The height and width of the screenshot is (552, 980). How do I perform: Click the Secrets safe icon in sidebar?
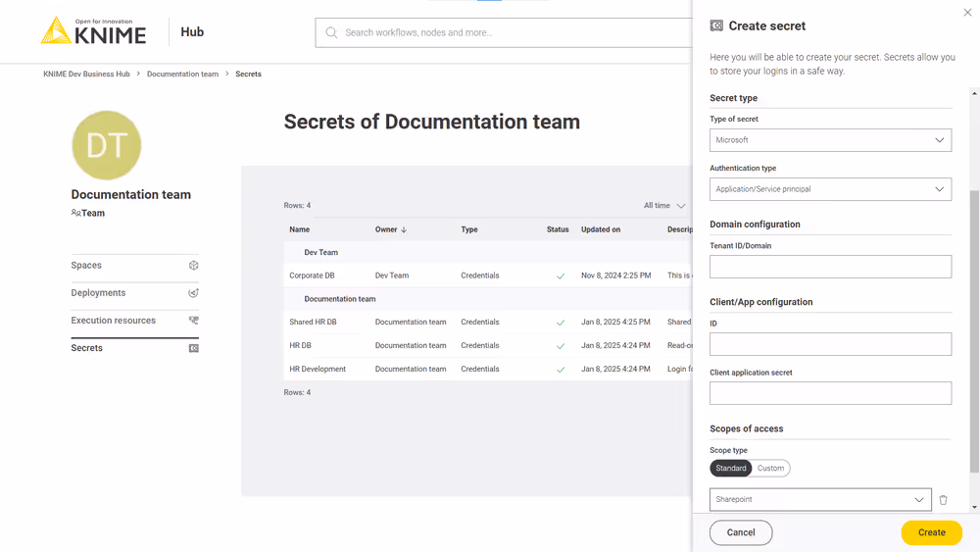click(x=194, y=348)
